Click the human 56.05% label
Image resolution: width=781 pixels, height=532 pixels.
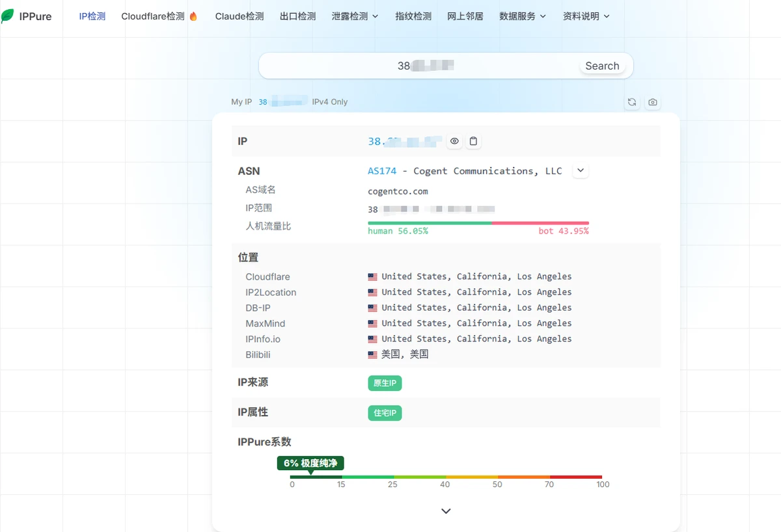[398, 231]
